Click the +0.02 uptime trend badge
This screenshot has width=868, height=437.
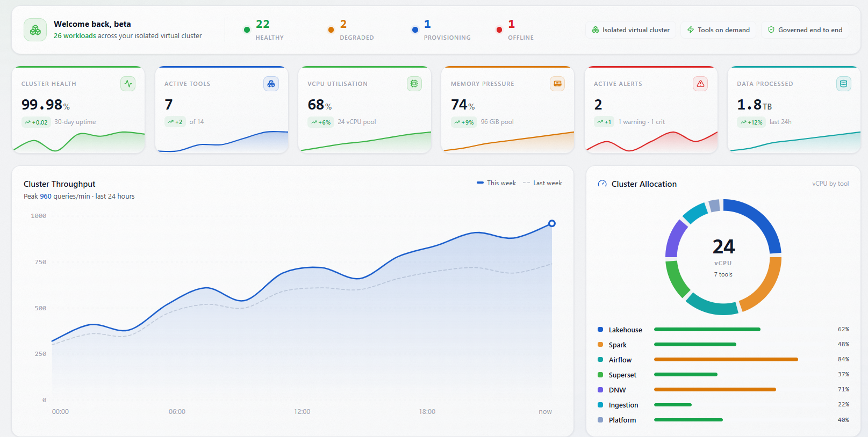pos(36,122)
